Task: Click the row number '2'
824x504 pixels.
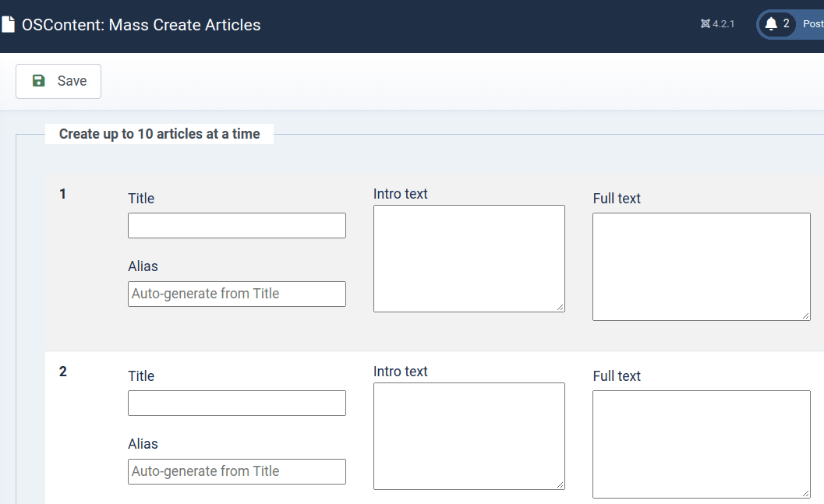Action: point(62,371)
